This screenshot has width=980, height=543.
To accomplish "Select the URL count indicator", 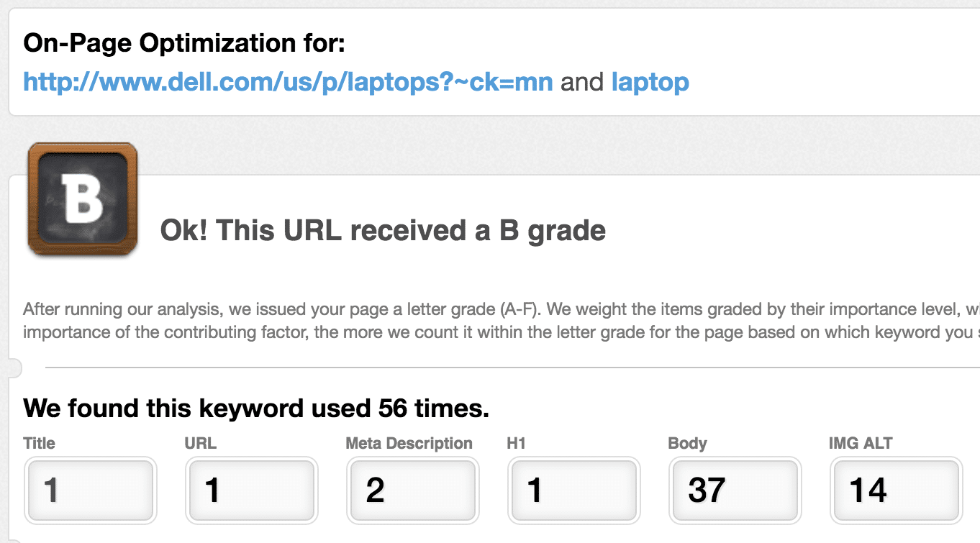I will [x=250, y=490].
